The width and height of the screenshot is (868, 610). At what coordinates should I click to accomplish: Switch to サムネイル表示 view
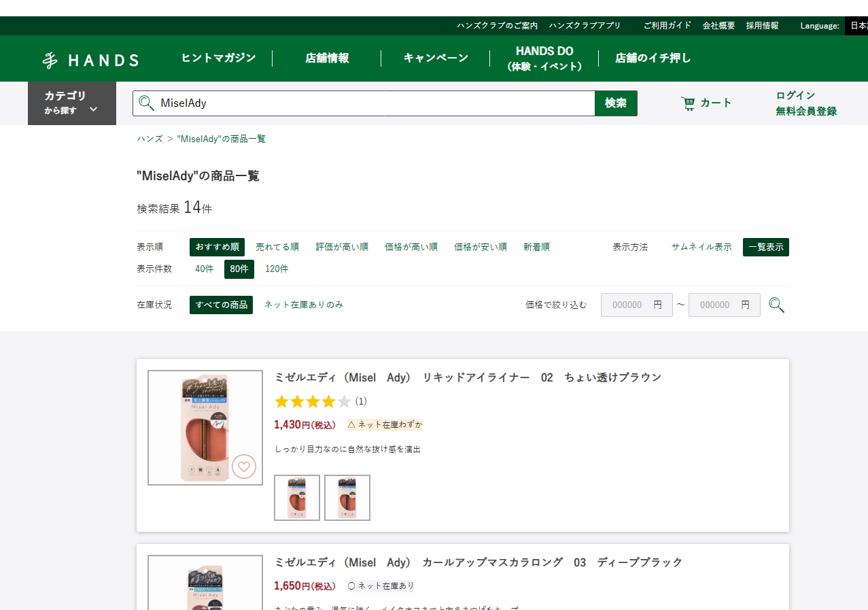tap(701, 247)
